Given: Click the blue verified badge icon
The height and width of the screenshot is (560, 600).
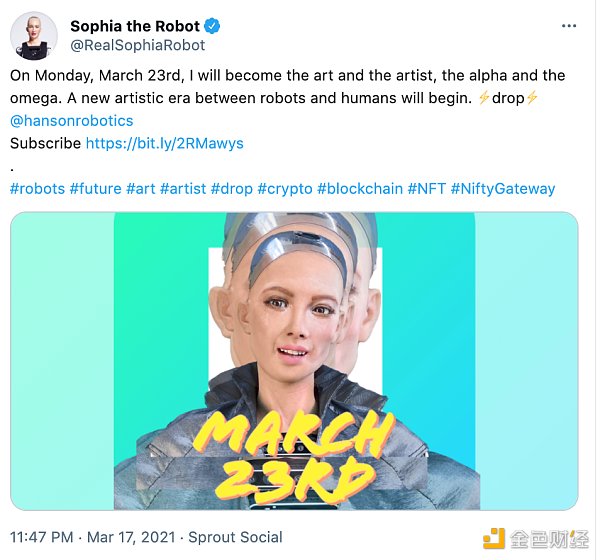Looking at the screenshot, I should coord(214,26).
